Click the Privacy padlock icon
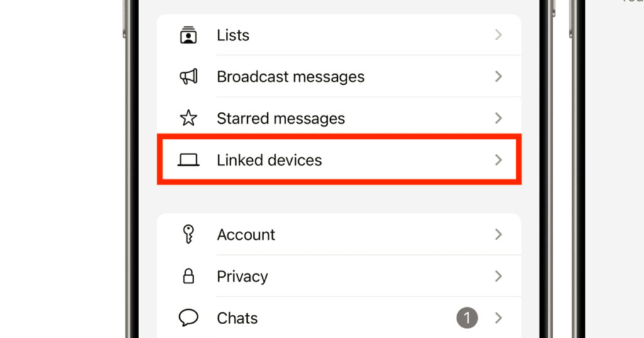The image size is (644, 338). (188, 276)
